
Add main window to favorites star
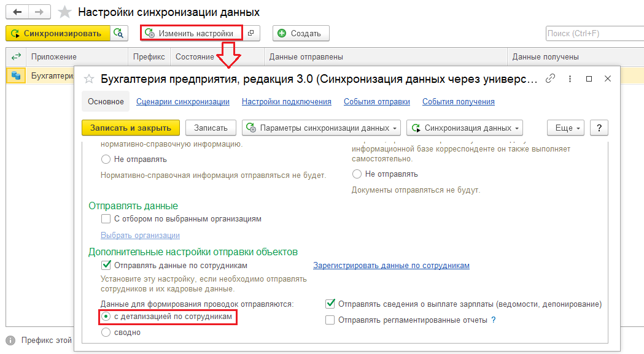(x=64, y=12)
